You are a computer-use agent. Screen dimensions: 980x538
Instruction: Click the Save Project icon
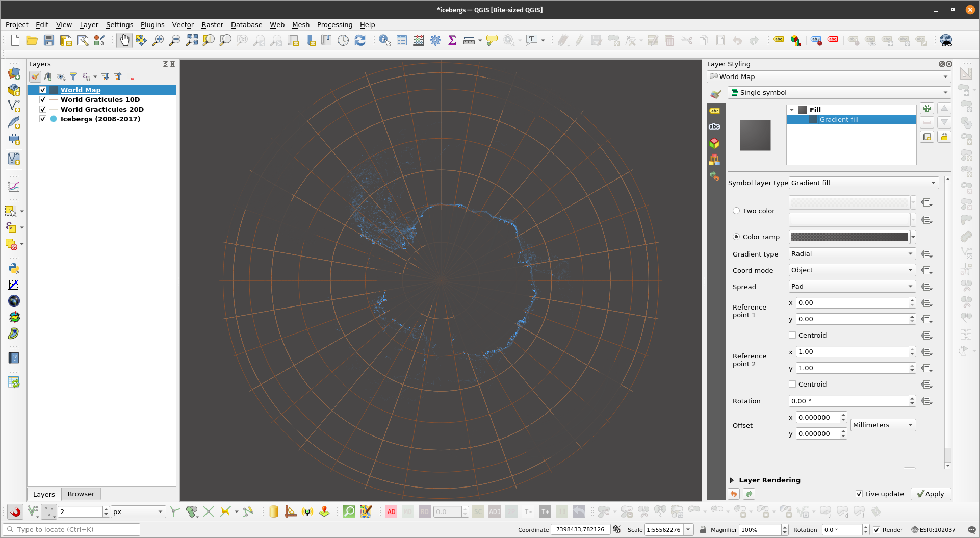click(49, 40)
